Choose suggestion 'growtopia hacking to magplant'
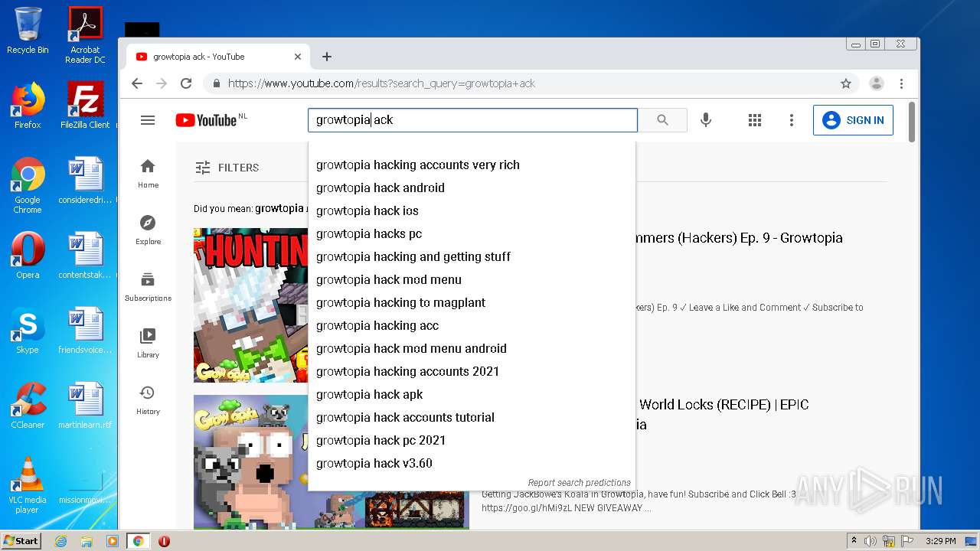 click(x=472, y=302)
